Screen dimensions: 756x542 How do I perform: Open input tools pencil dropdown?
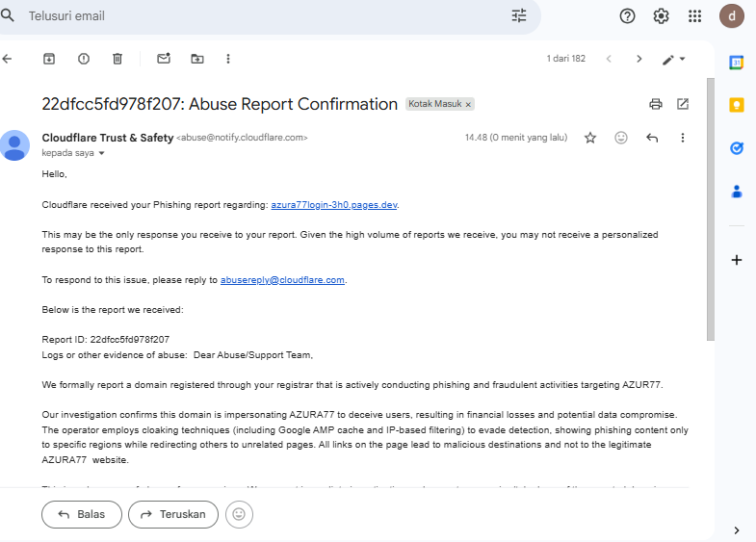click(673, 60)
